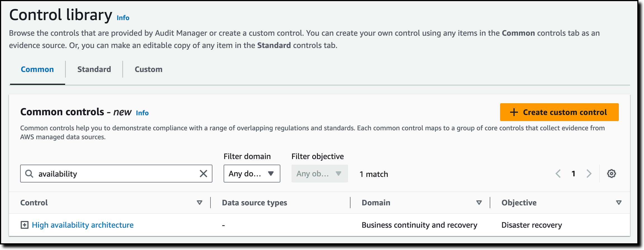
Task: Open table preferences gear icon
Action: (611, 174)
